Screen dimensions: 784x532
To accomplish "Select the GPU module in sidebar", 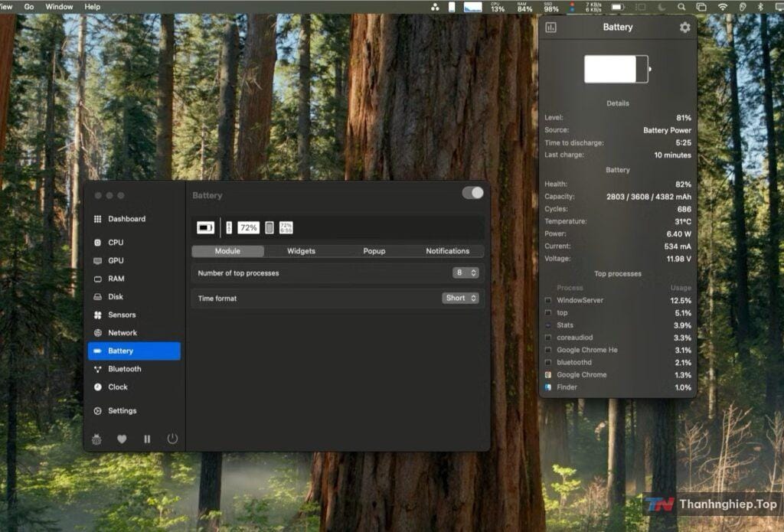I will click(134, 260).
